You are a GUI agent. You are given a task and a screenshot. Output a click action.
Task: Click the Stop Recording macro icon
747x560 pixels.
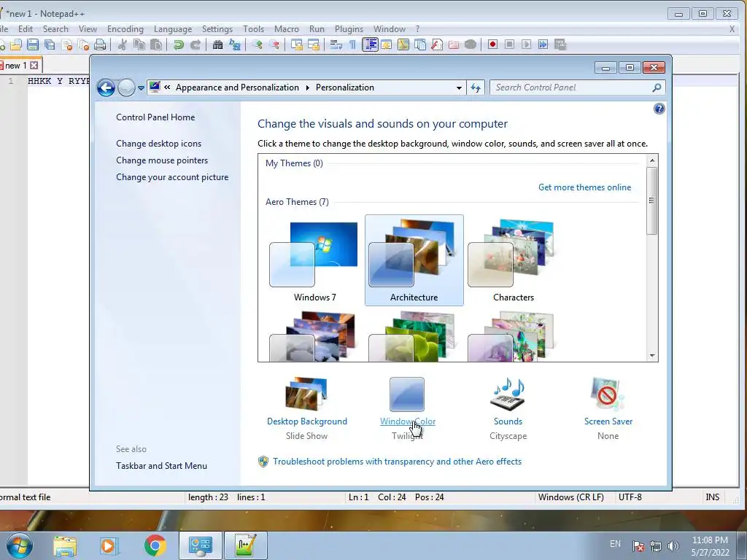(509, 44)
